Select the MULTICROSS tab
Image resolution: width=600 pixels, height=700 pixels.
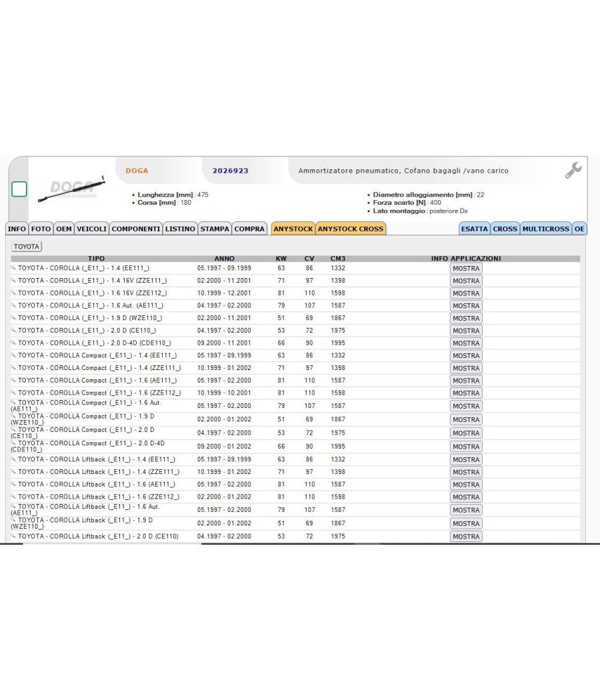pyautogui.click(x=546, y=229)
